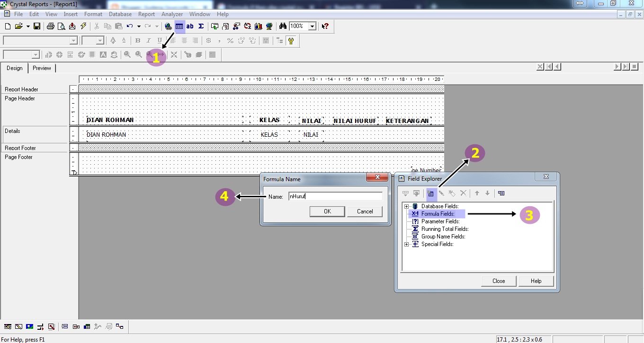Insert a Text Object with the ab icon
This screenshot has height=343, width=644.
pyautogui.click(x=190, y=26)
